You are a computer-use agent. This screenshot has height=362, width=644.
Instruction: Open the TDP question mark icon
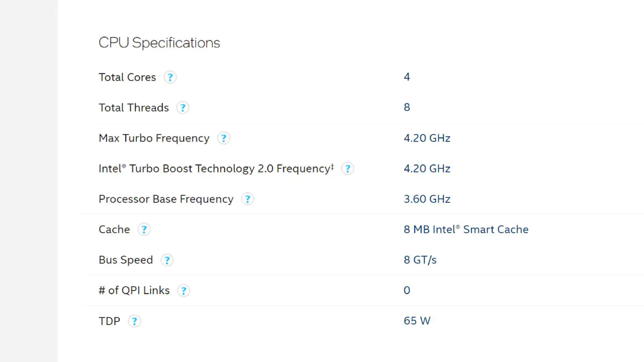(x=134, y=322)
